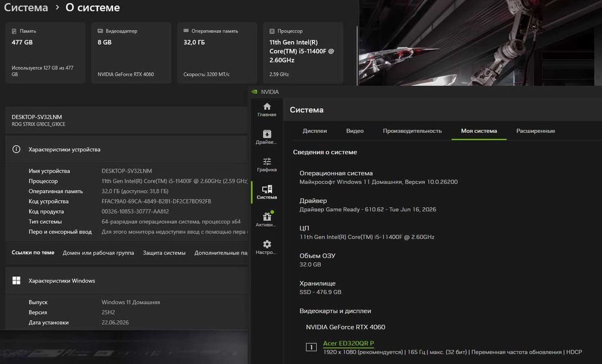Collapse the Характеристики Windows section header
This screenshot has width=602, height=364.
[x=126, y=280]
